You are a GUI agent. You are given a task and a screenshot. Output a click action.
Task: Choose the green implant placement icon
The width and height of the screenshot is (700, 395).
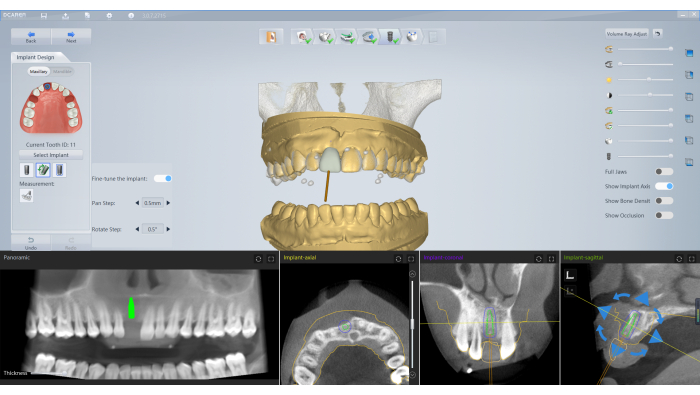(43, 170)
